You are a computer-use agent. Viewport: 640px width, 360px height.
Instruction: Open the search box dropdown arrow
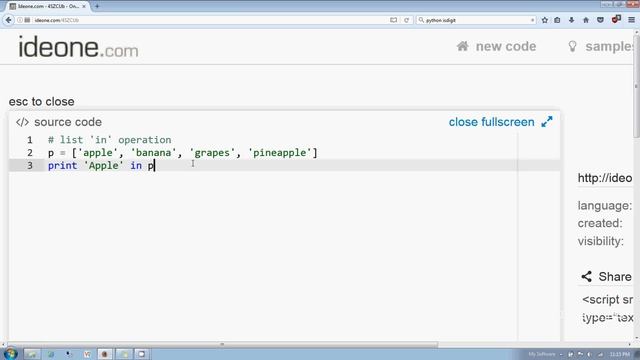pyautogui.click(x=532, y=20)
